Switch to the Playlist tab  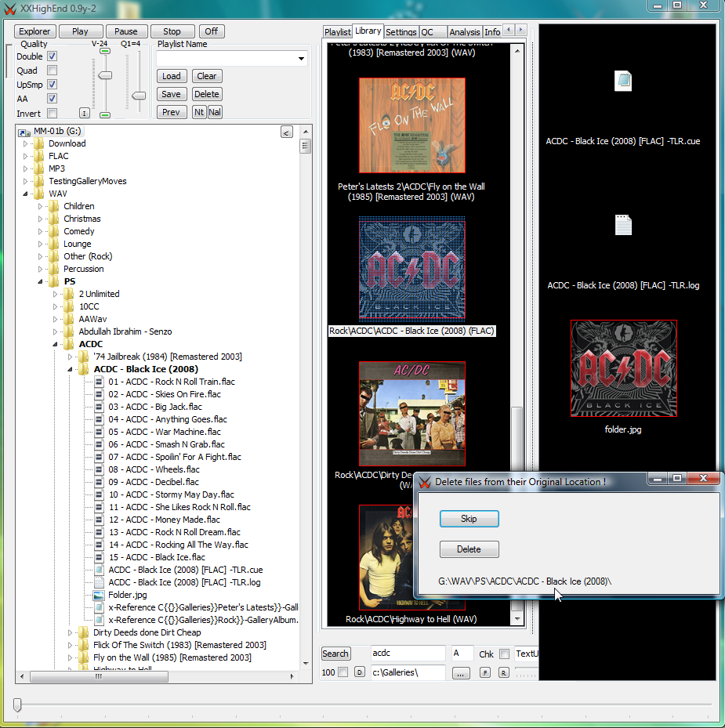[x=338, y=31]
